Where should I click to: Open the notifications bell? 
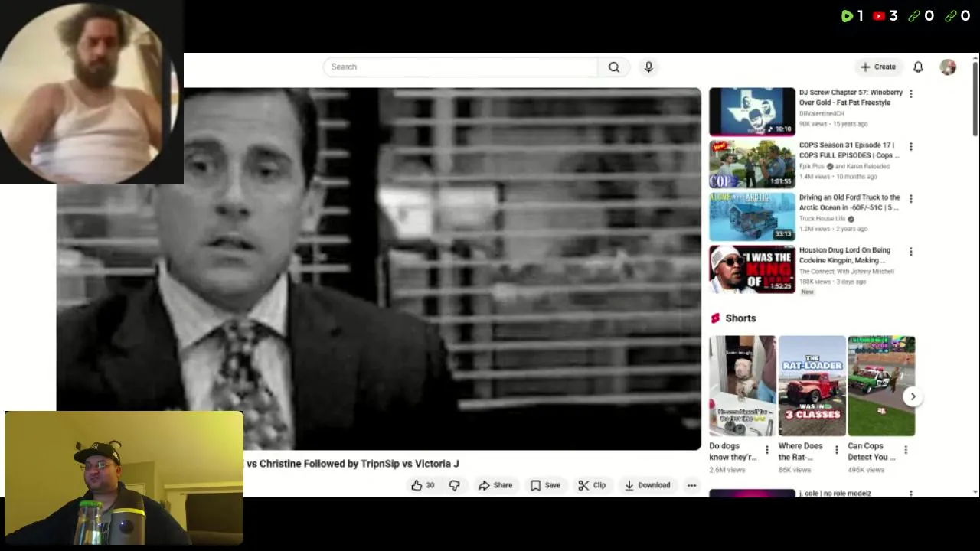[x=918, y=67]
